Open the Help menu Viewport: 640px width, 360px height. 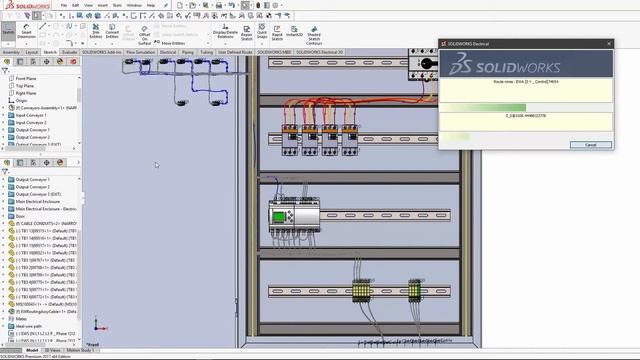coord(151,6)
